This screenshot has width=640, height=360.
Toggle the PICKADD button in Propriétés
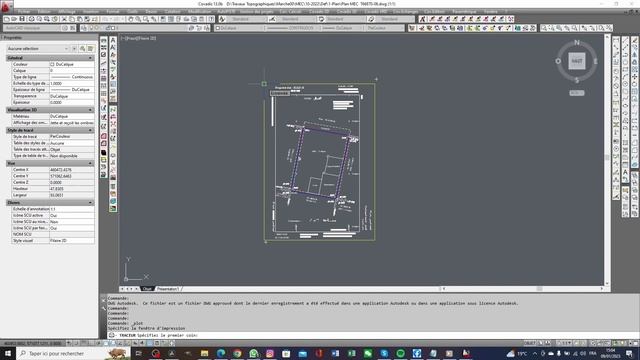click(x=75, y=49)
